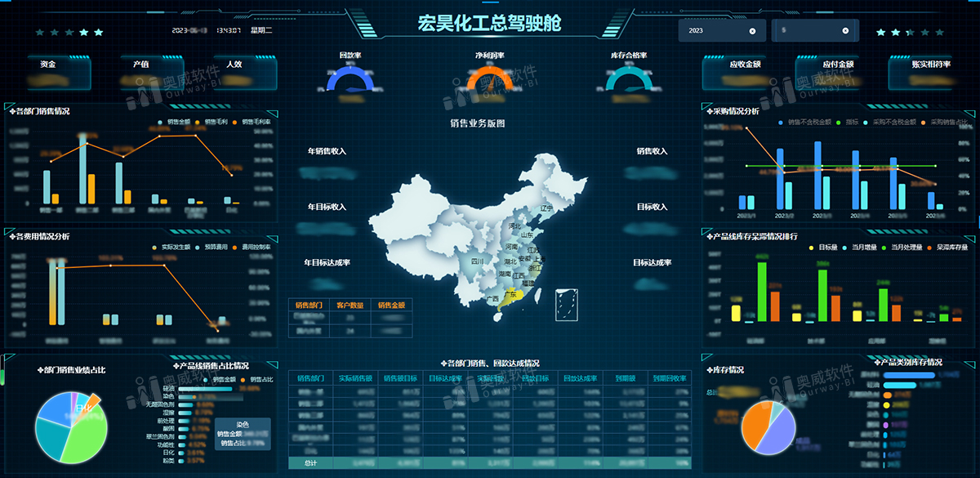
Task: Toggle 费用控制率 legend item
Action: 252,247
